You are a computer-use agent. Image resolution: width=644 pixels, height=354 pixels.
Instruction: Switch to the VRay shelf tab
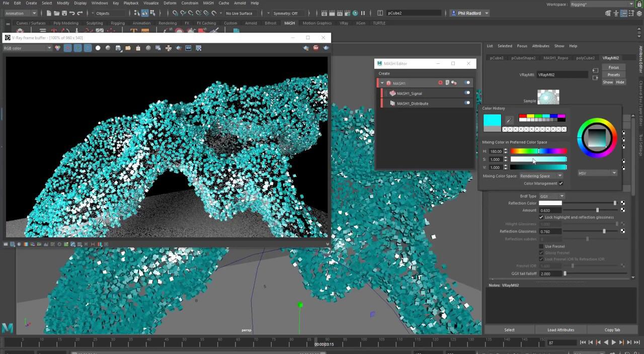(344, 23)
